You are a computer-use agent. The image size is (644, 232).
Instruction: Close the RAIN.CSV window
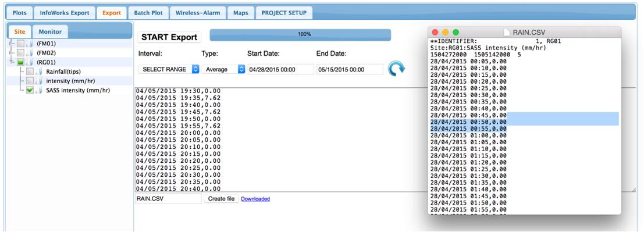coord(435,32)
